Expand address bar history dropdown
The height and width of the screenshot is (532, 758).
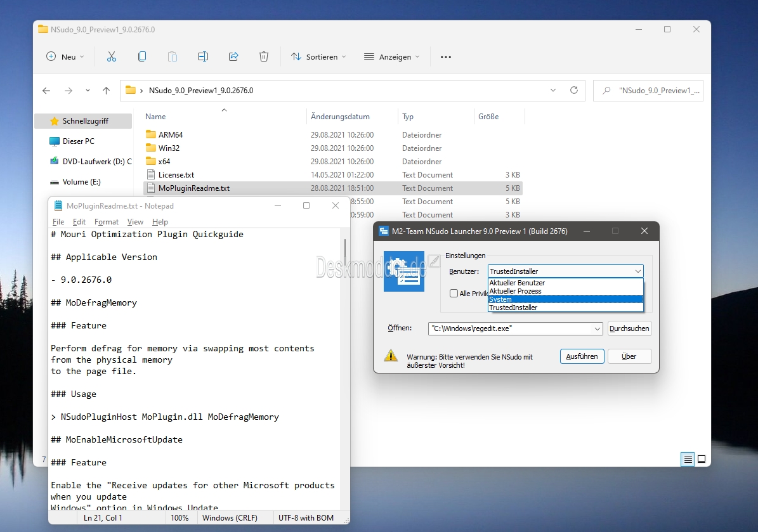553,91
